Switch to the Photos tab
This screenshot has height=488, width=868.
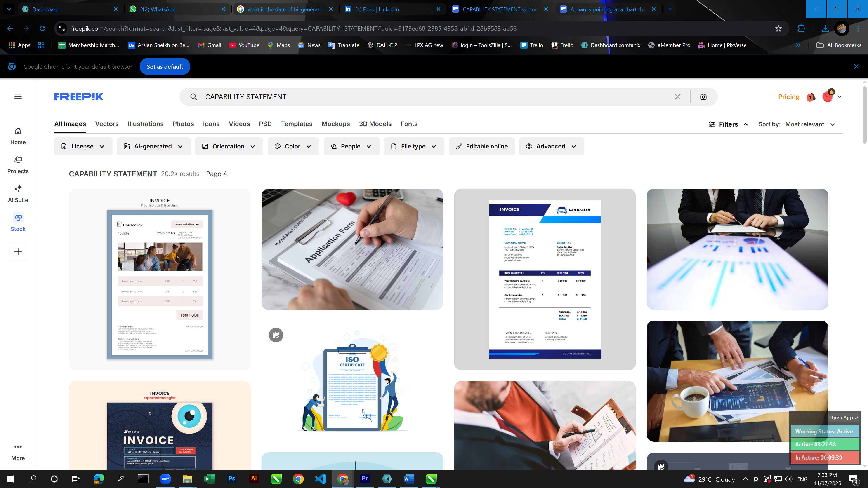point(183,124)
